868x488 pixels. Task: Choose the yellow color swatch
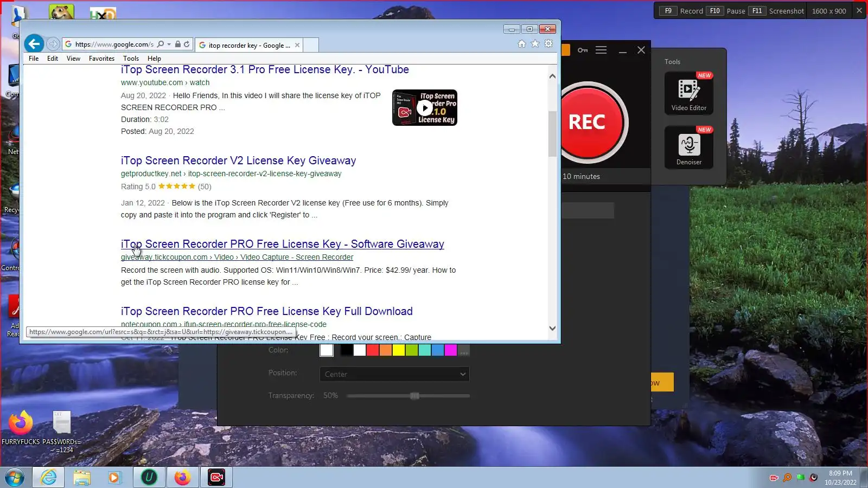tap(398, 350)
